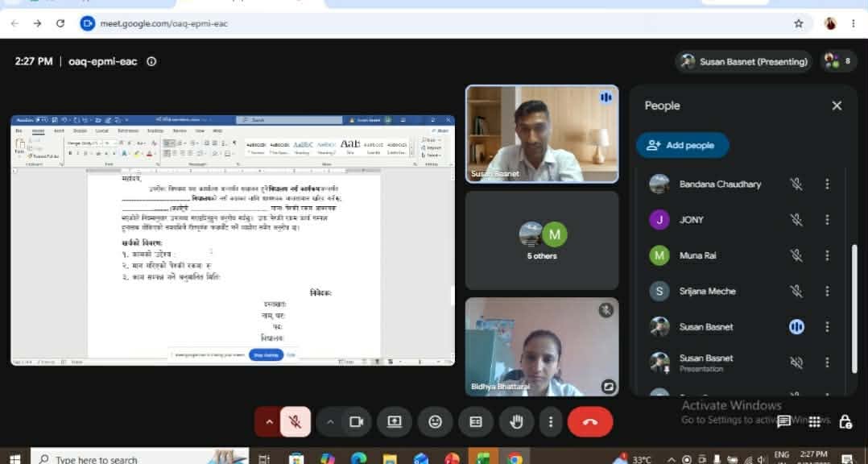Open more actions for Srijana Meche
The image size is (868, 464).
click(827, 292)
